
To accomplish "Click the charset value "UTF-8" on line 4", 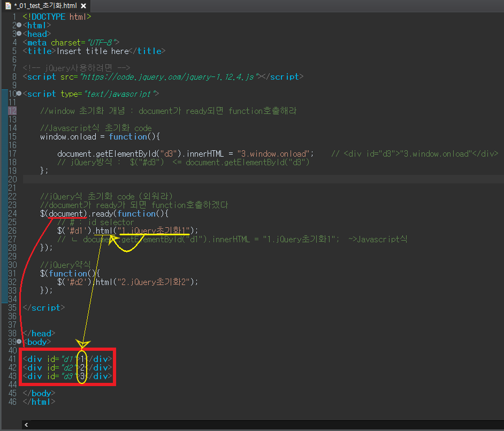I will [x=101, y=42].
